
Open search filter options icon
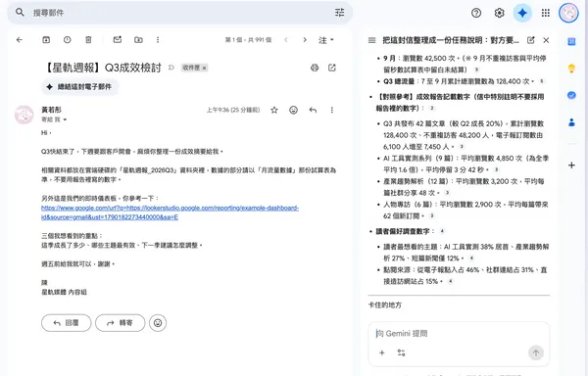(339, 13)
